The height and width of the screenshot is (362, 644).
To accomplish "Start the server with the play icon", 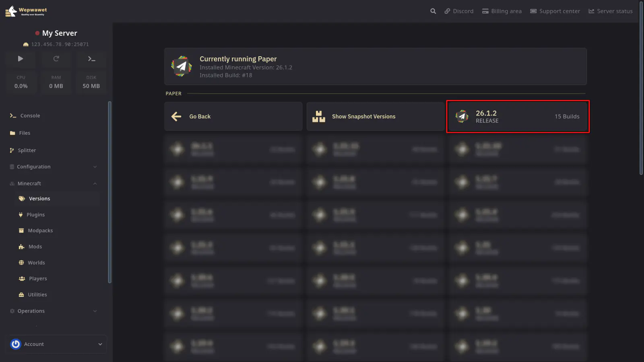I will (21, 59).
